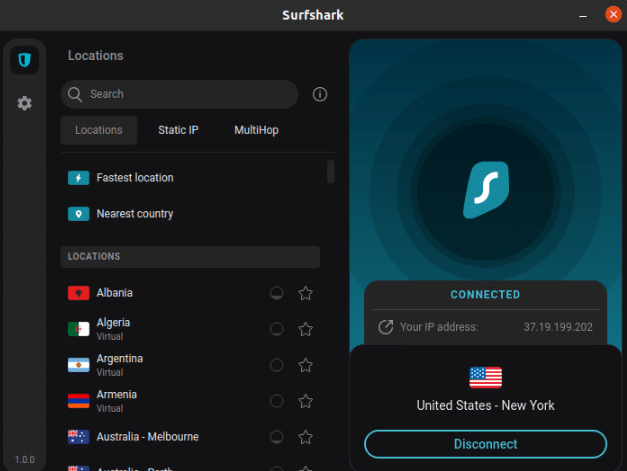Image resolution: width=627 pixels, height=471 pixels.
Task: Select Algeria in the locations list
Action: pos(190,329)
